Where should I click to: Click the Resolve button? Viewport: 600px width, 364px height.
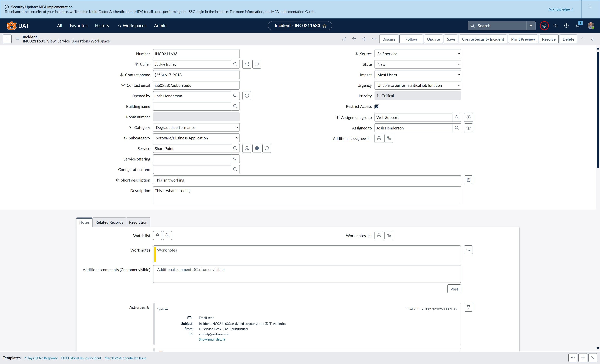coord(549,39)
